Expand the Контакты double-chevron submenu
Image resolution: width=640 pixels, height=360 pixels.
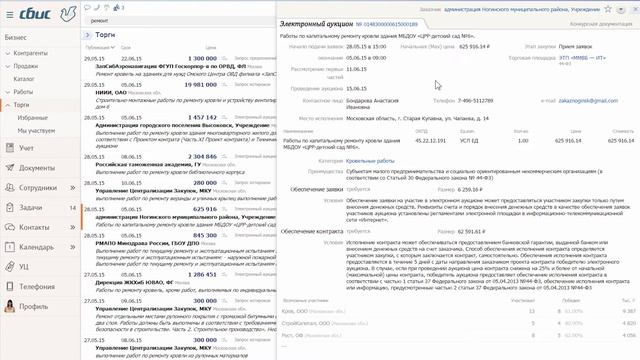(x=73, y=227)
